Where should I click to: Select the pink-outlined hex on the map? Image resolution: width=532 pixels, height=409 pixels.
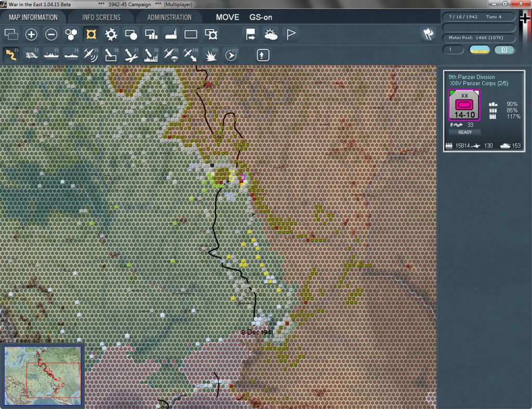click(243, 177)
